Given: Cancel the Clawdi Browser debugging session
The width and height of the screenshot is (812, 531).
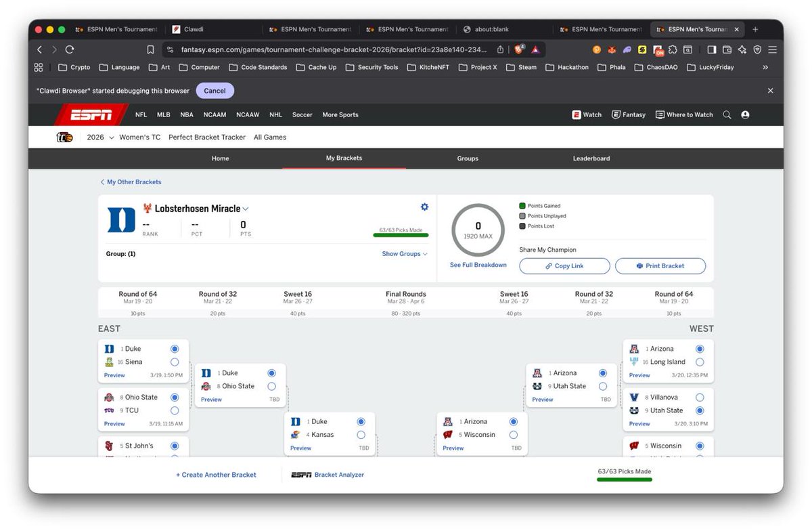Looking at the screenshot, I should 215,91.
